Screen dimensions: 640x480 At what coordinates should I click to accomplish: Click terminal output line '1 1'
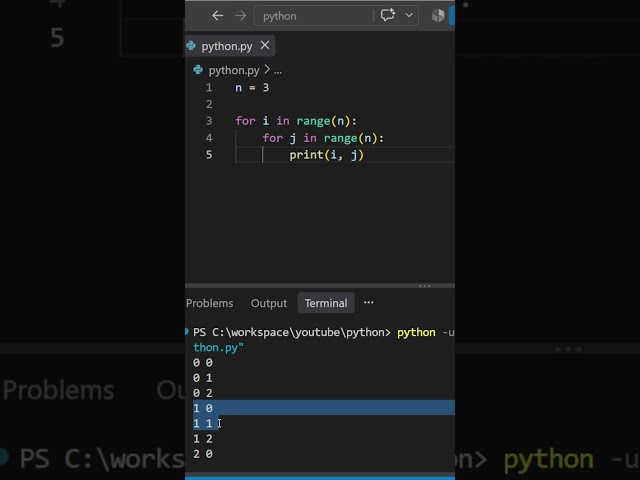point(203,423)
